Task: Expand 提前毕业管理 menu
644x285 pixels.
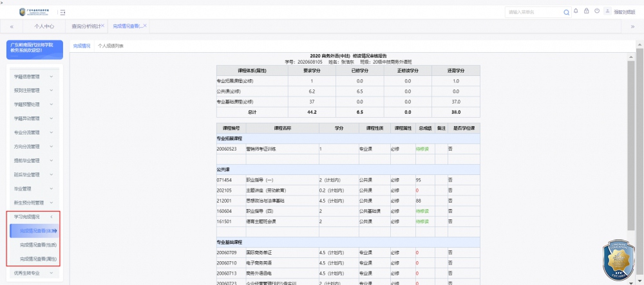Action: pos(33,160)
